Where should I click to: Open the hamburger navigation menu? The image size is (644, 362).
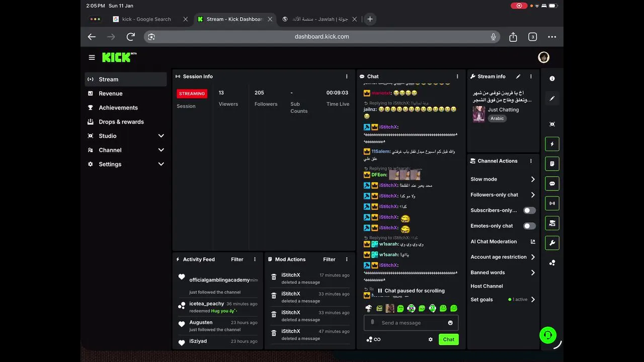pos(92,57)
